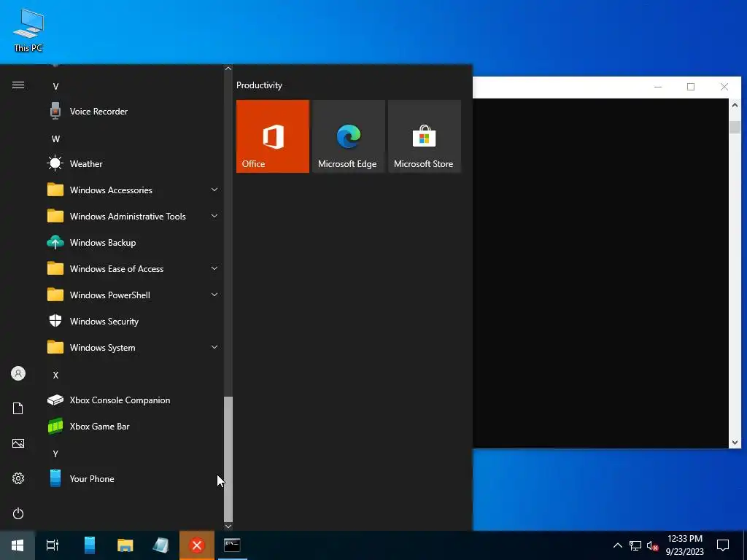Expand the Start menu hamburger icon
The width and height of the screenshot is (747, 560).
[x=18, y=85]
